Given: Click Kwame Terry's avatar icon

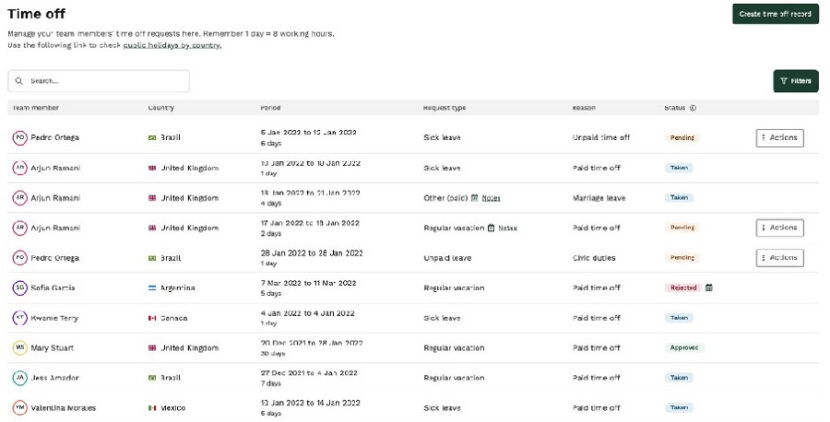Looking at the screenshot, I should pos(19,318).
